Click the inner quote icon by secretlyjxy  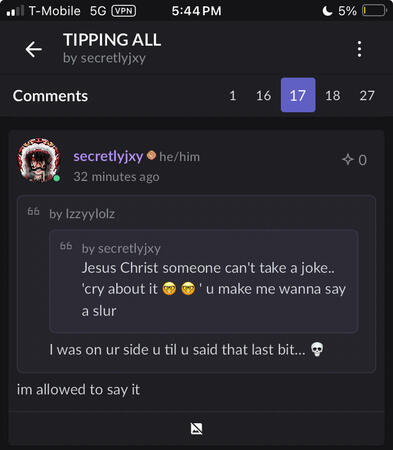[66, 246]
